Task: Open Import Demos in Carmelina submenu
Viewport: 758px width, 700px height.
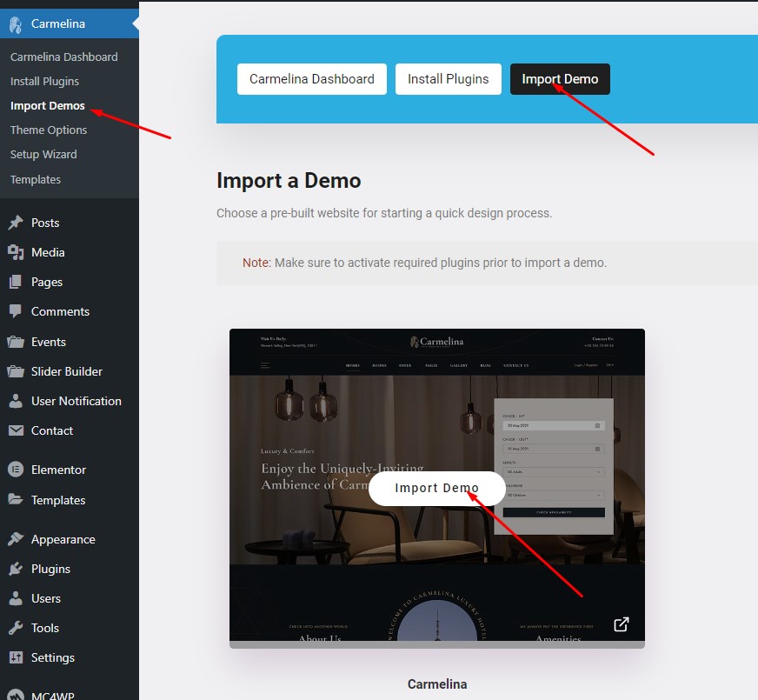Action: click(48, 105)
